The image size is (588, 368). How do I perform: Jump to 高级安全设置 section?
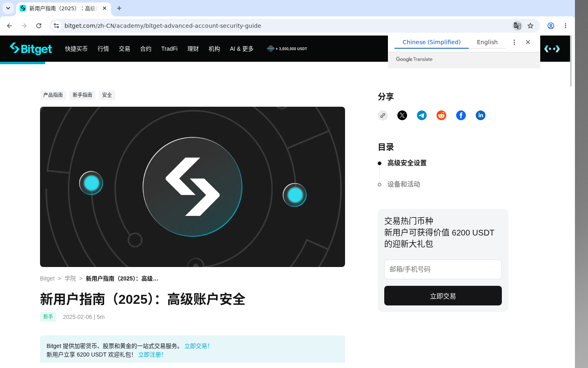tap(407, 163)
